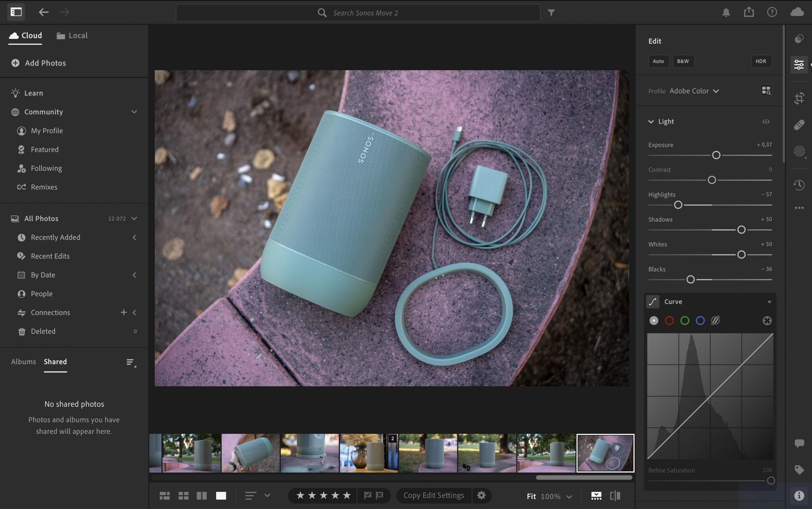Select the Healing brush tool

click(x=799, y=125)
